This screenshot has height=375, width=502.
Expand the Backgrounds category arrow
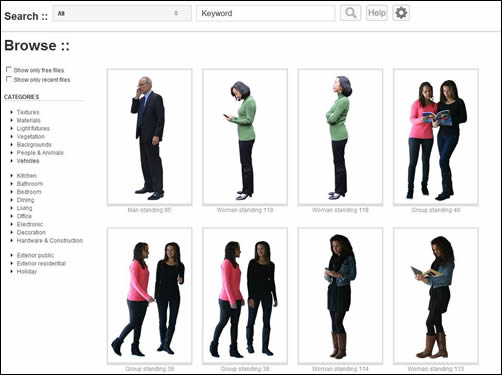(x=12, y=145)
